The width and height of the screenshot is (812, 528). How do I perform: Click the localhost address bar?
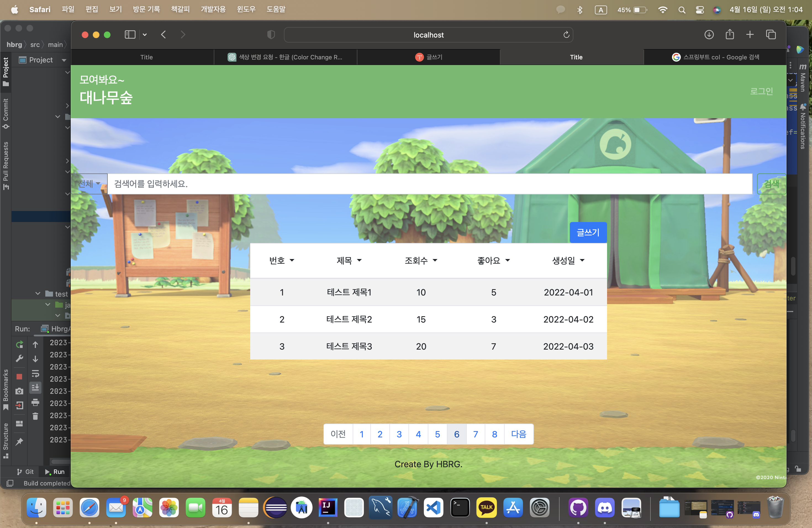click(429, 35)
